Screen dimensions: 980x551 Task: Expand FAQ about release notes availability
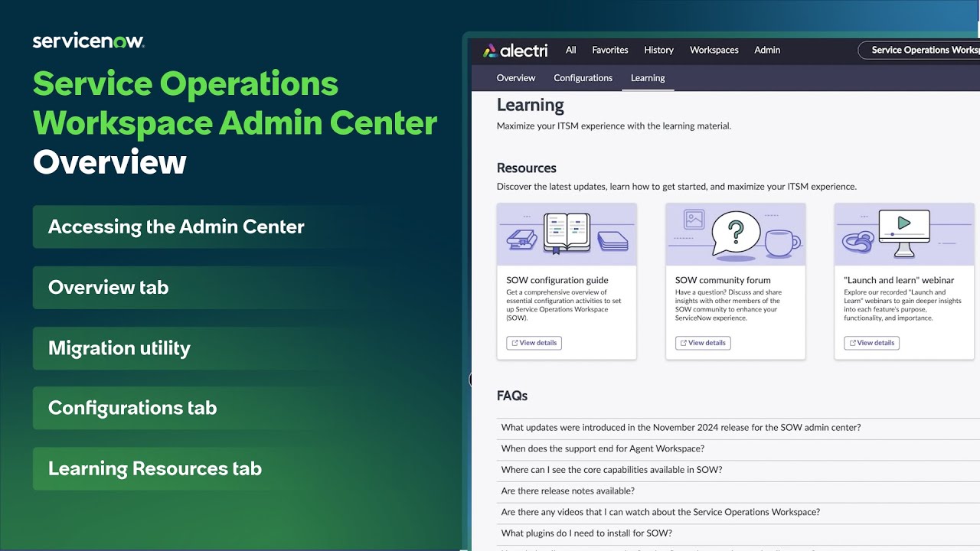(738, 491)
